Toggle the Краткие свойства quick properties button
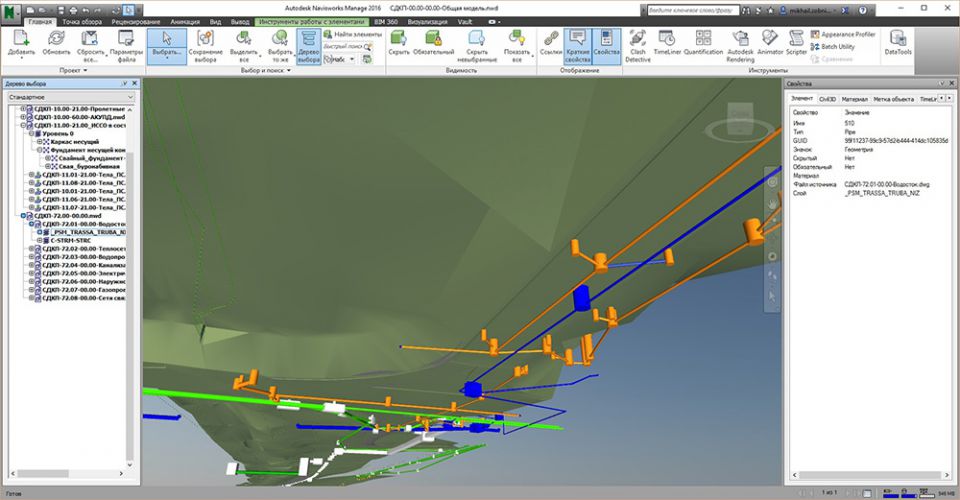Screen dimensions: 960x500 pyautogui.click(x=578, y=47)
